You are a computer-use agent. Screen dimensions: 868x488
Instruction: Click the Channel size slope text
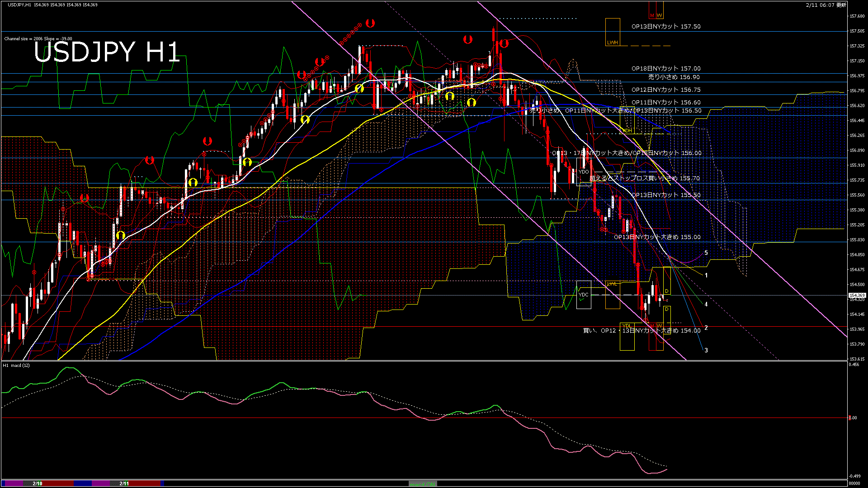tap(38, 39)
